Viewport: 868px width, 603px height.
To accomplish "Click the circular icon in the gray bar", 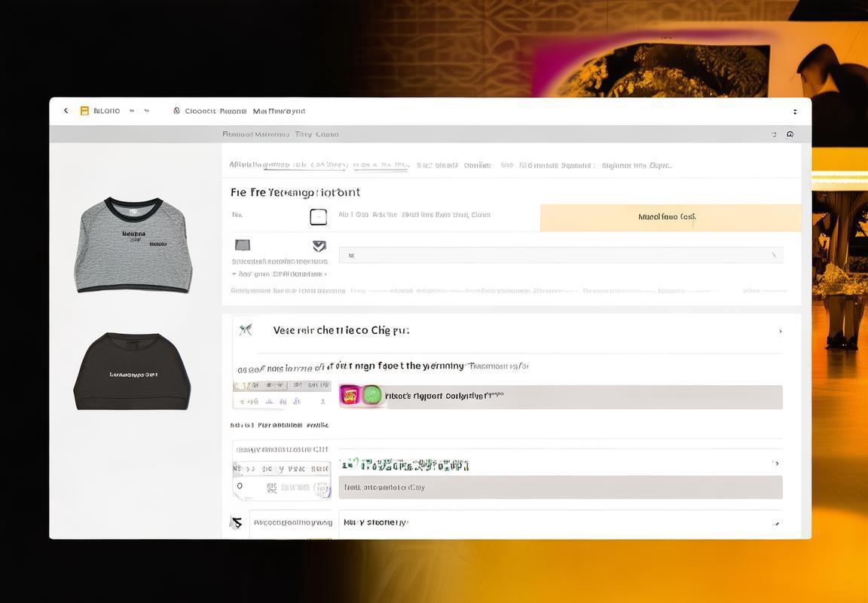I will tap(790, 134).
